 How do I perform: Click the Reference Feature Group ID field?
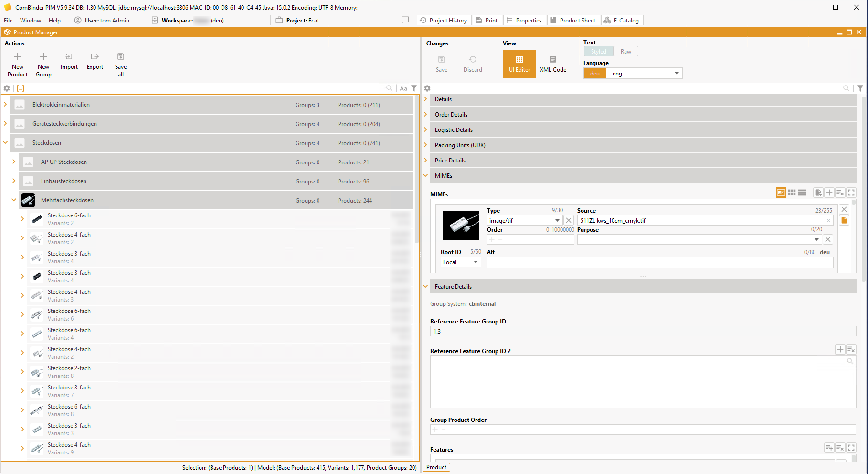pyautogui.click(x=642, y=332)
